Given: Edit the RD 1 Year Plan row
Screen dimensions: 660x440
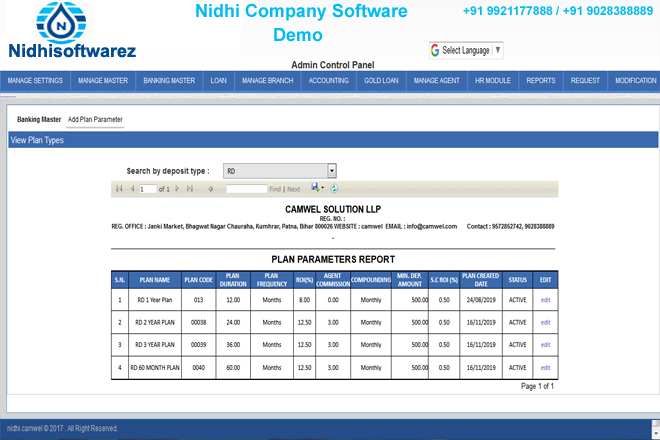Looking at the screenshot, I should click(x=546, y=300).
